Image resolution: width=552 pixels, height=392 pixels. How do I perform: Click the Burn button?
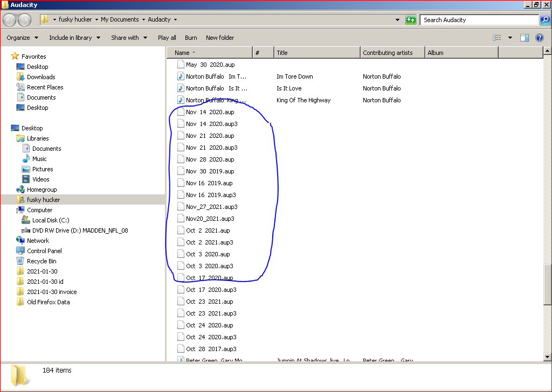pyautogui.click(x=191, y=38)
